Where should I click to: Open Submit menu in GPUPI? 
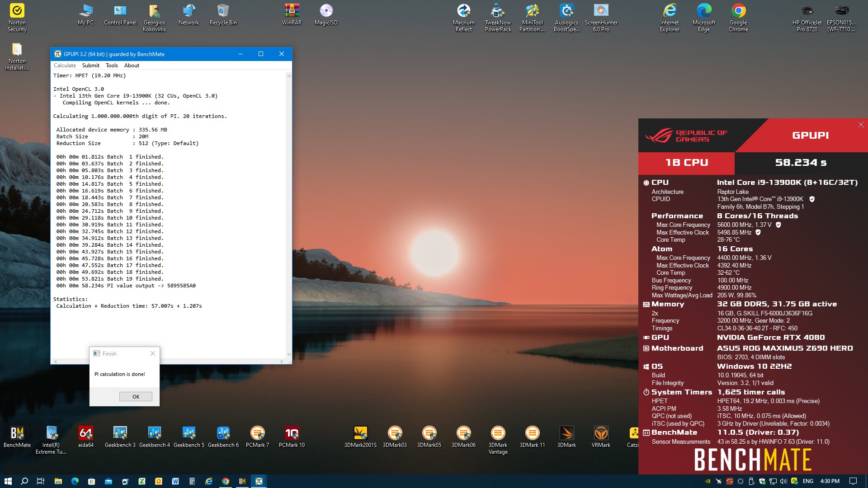pos(91,66)
